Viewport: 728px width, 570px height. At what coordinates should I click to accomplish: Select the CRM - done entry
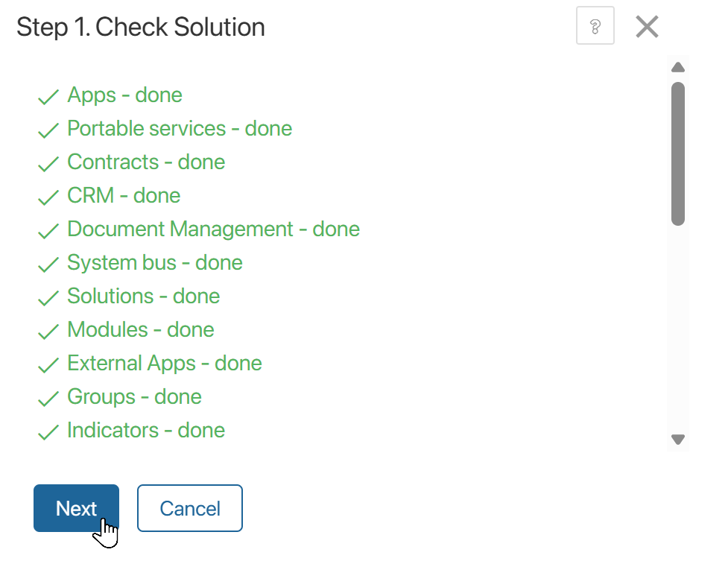[124, 197]
